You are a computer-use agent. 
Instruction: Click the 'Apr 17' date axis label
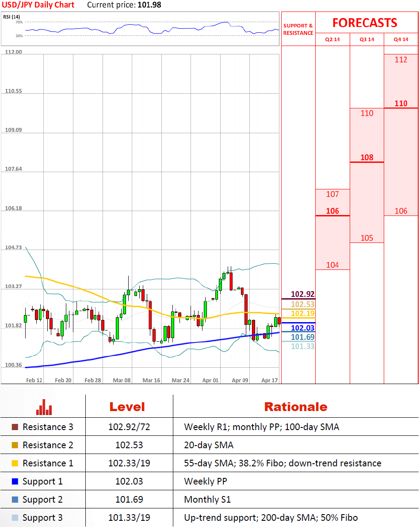pyautogui.click(x=270, y=380)
